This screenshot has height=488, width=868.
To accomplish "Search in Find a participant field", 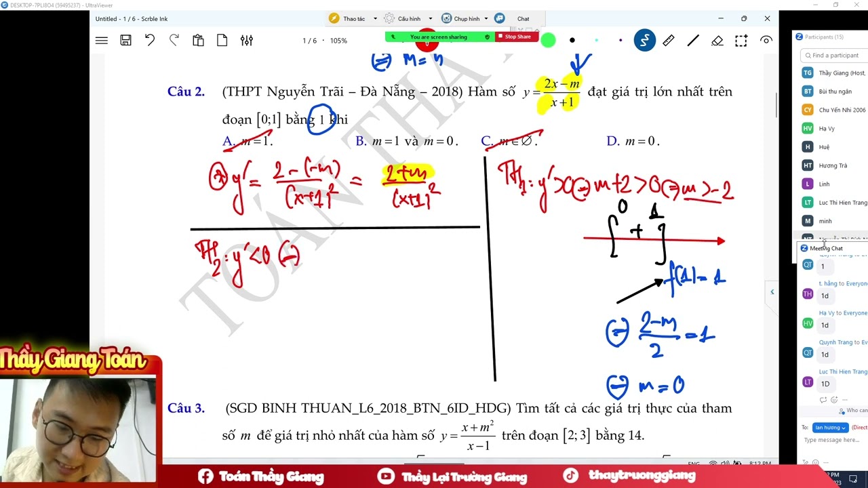I will 835,55.
